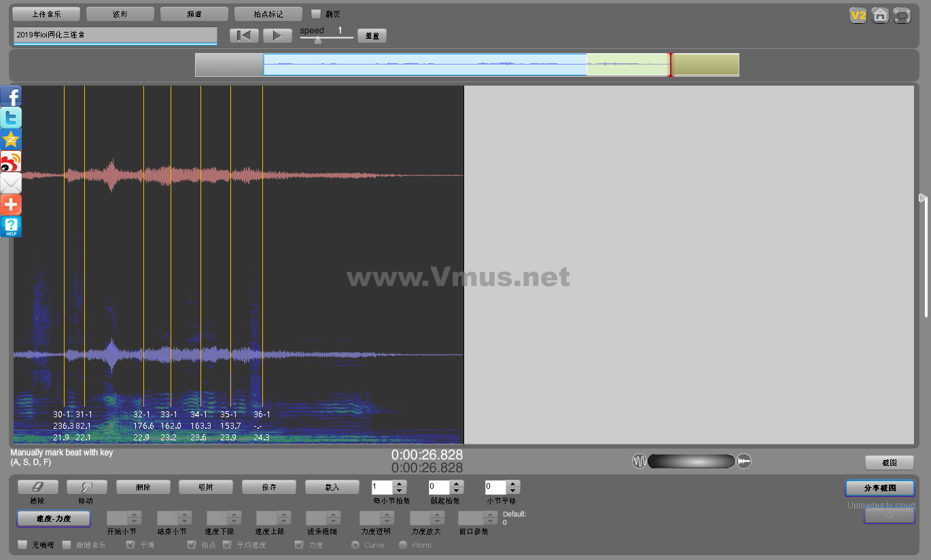Increase the 小节平移 stepper value
Viewport: 931px width, 560px height.
[514, 483]
